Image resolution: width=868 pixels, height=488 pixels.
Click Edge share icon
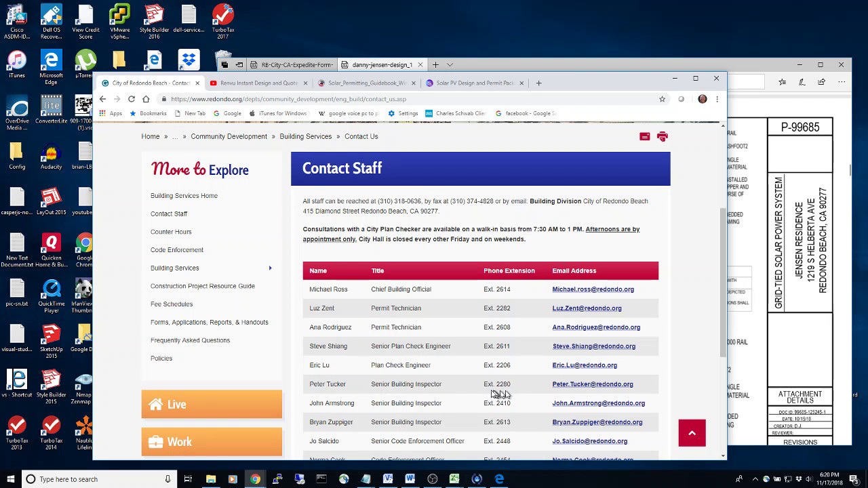click(x=821, y=82)
